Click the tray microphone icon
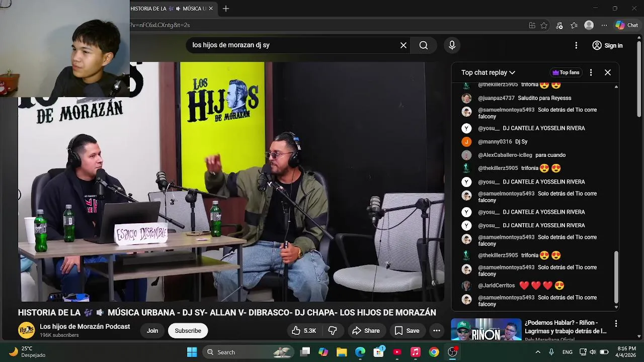The height and width of the screenshot is (362, 644). point(551,352)
